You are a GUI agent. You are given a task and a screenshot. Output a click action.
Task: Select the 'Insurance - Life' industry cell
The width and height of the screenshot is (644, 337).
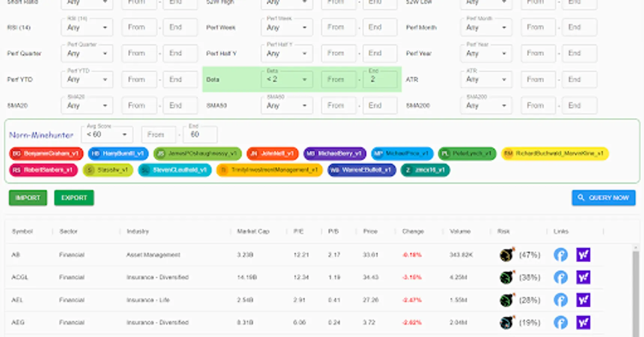(148, 300)
